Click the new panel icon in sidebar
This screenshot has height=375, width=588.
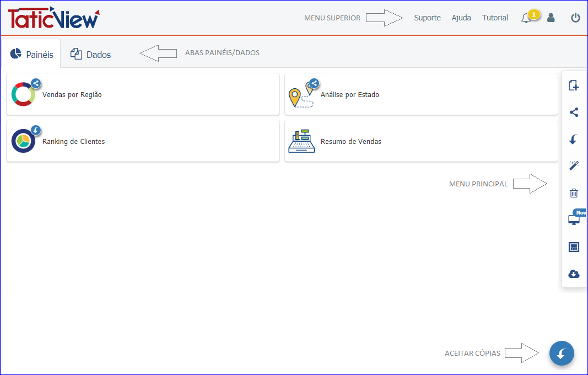tap(574, 85)
